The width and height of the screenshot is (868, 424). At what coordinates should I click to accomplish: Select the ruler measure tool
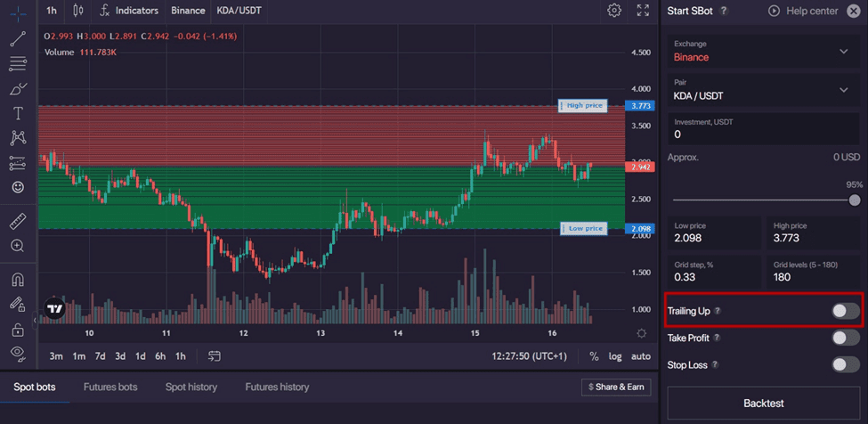(18, 222)
